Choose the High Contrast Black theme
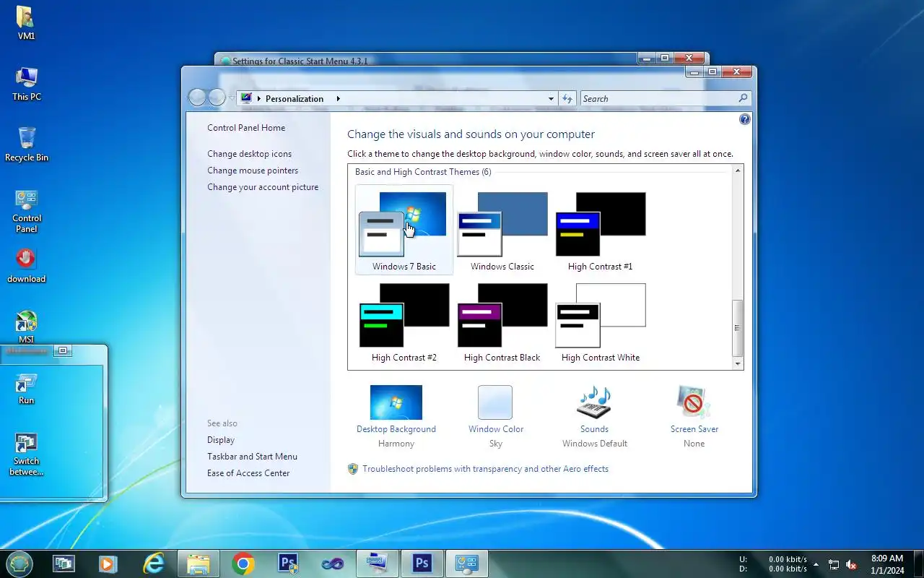 coord(502,322)
